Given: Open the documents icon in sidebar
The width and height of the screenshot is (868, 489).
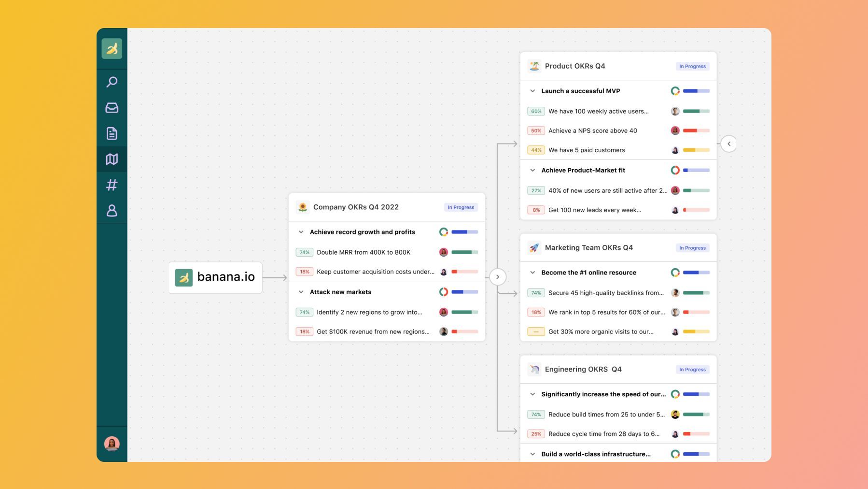Looking at the screenshot, I should pos(112,133).
